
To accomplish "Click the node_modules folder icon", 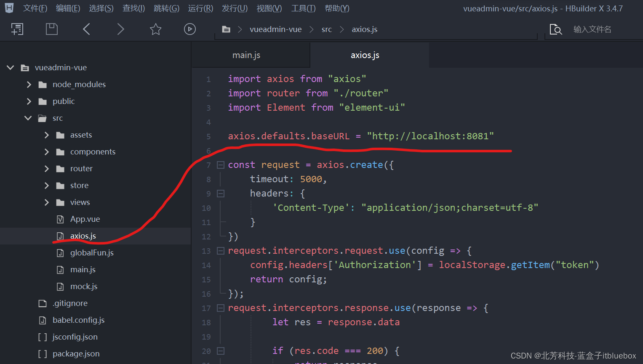I will 43,85.
